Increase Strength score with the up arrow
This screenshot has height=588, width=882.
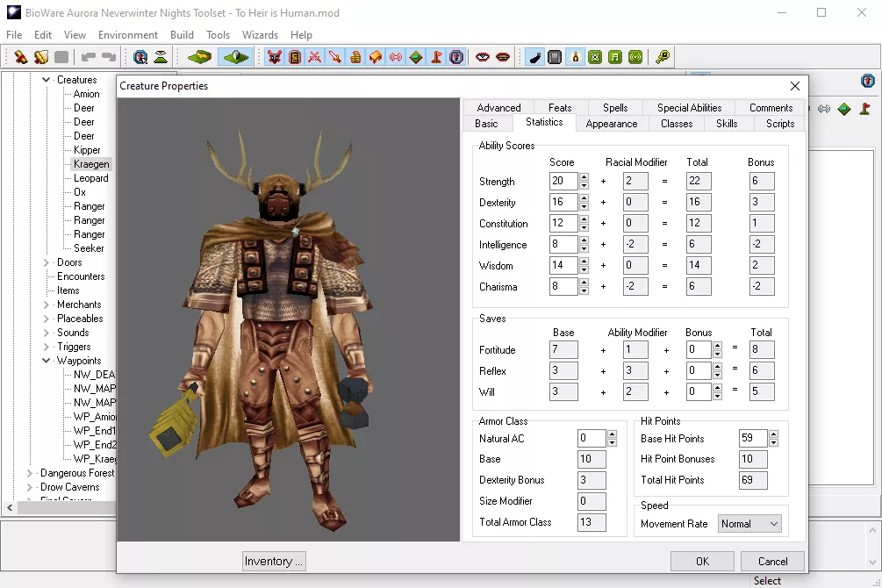[584, 177]
